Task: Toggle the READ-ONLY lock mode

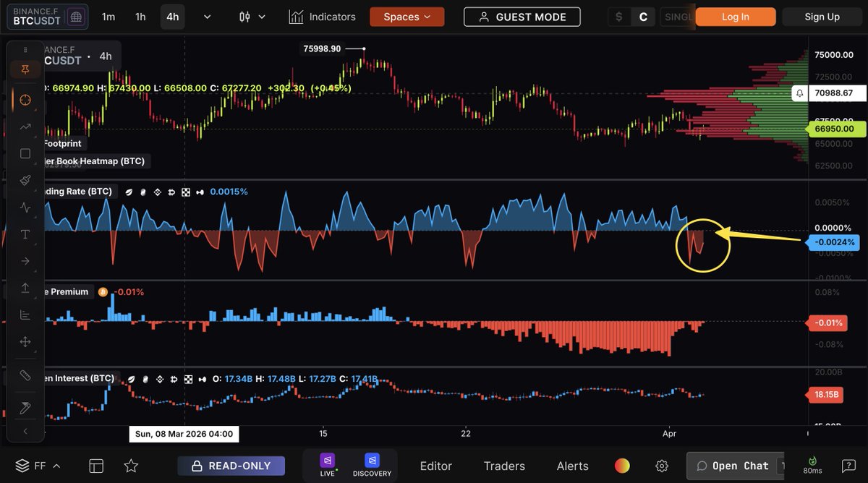Action: [x=231, y=466]
